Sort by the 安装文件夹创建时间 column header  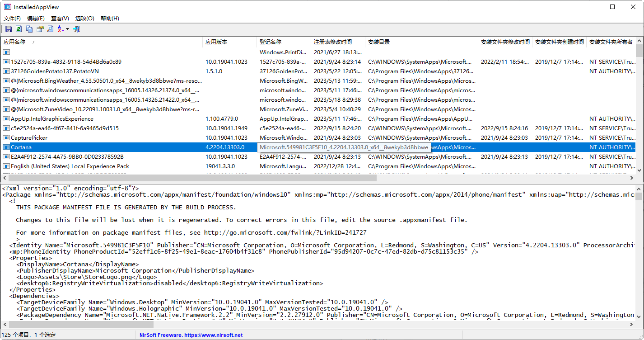(x=560, y=42)
